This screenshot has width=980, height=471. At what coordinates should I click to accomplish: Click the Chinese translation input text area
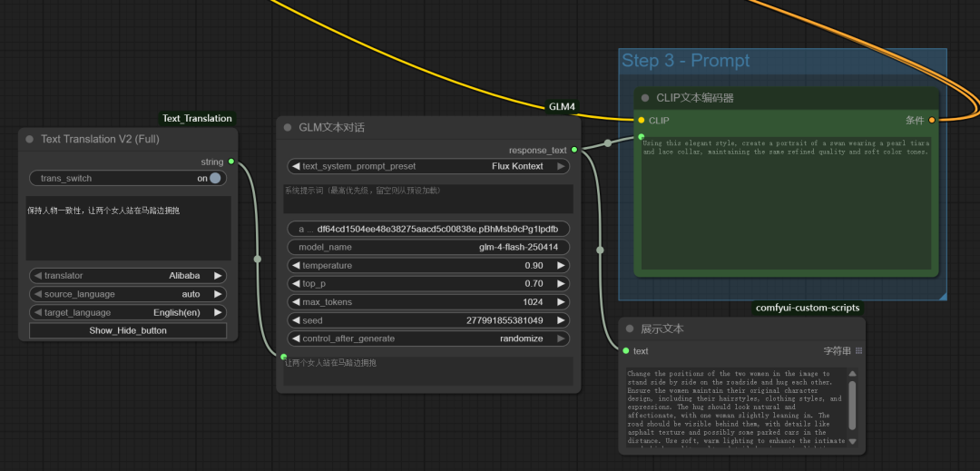tap(128, 228)
